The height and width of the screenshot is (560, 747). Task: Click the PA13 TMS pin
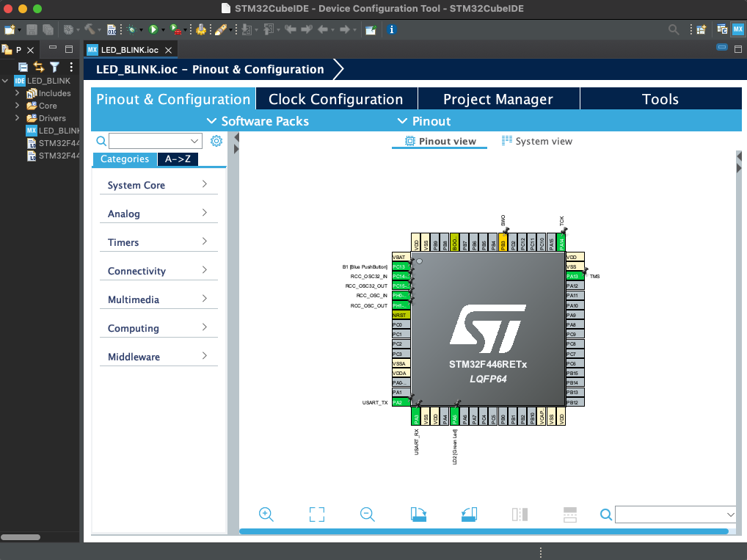575,277
